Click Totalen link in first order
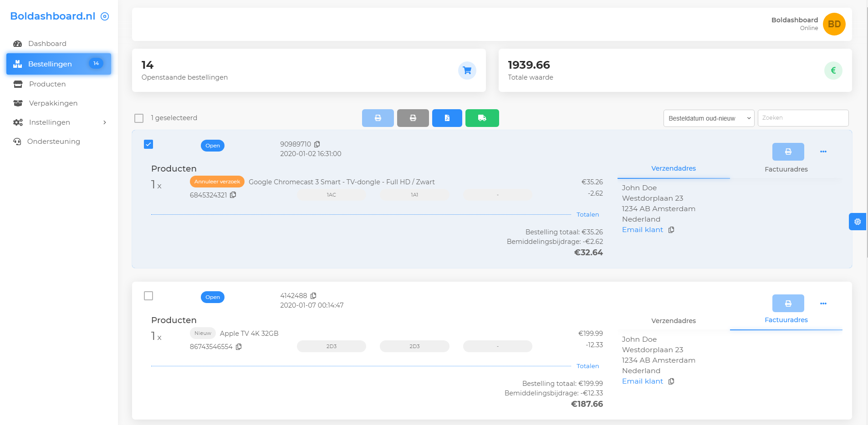This screenshot has width=868, height=425. pos(587,214)
